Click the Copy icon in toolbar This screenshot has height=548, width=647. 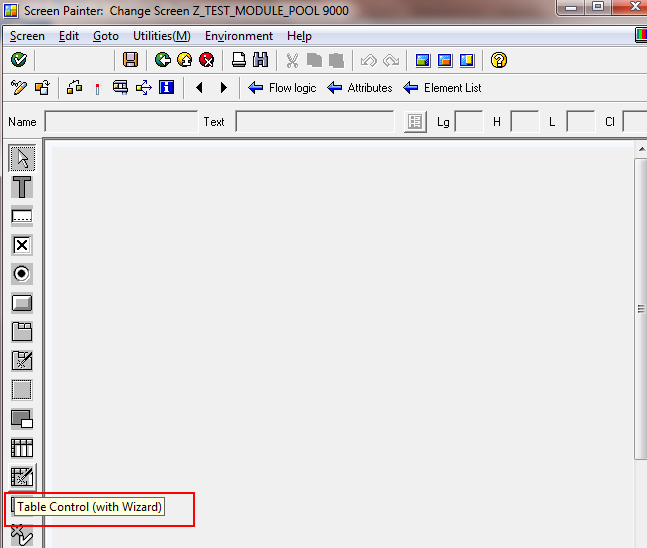[314, 60]
